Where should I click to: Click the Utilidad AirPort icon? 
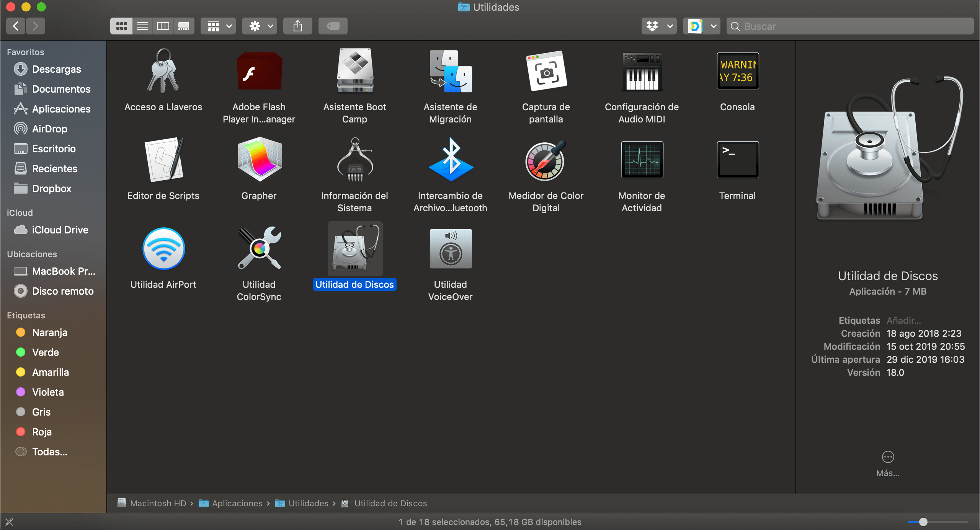[163, 249]
